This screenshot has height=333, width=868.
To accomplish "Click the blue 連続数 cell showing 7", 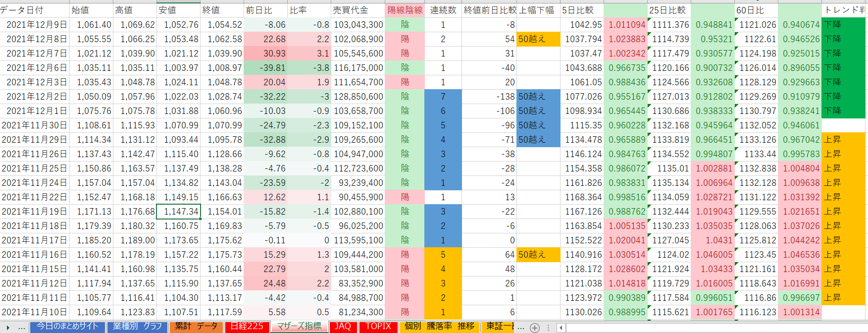I will [x=443, y=96].
